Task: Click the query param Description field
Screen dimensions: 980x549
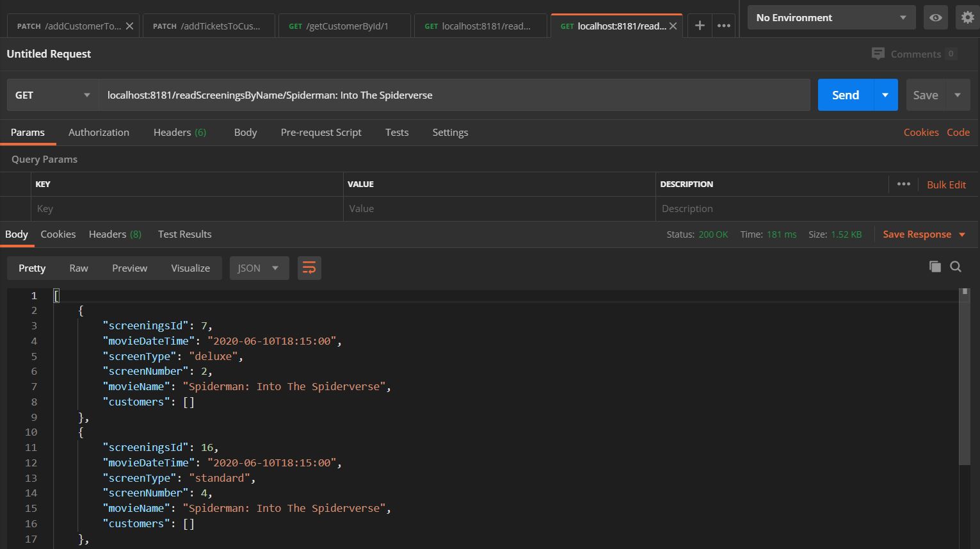Action: [x=817, y=208]
